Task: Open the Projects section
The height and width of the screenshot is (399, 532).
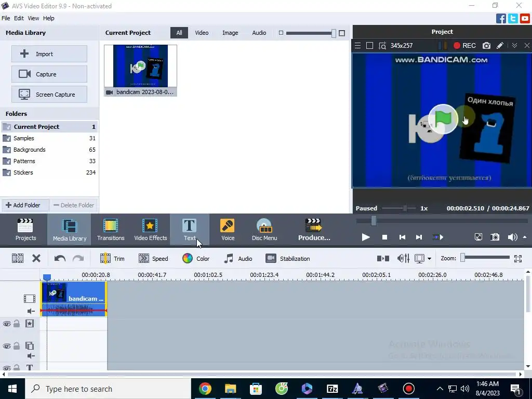Action: coord(25,230)
